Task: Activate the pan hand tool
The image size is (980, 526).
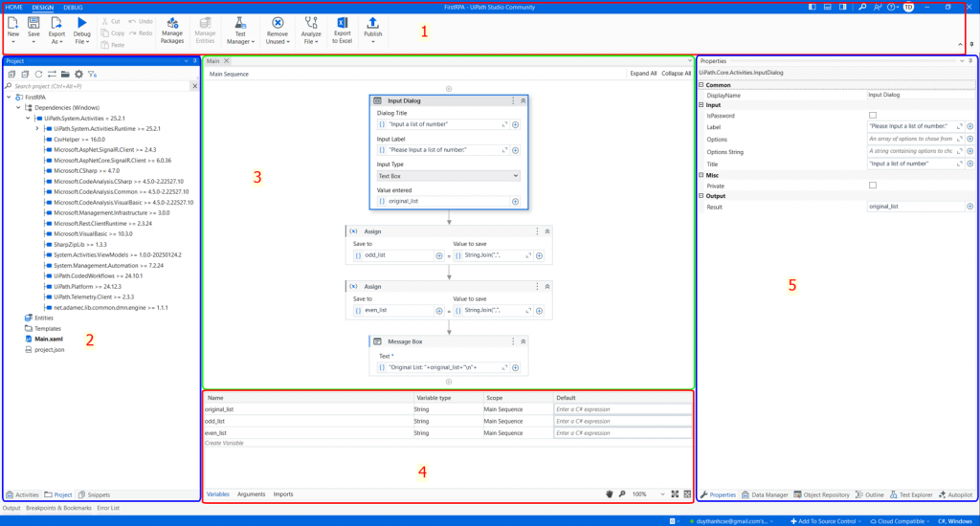Action: pyautogui.click(x=610, y=494)
